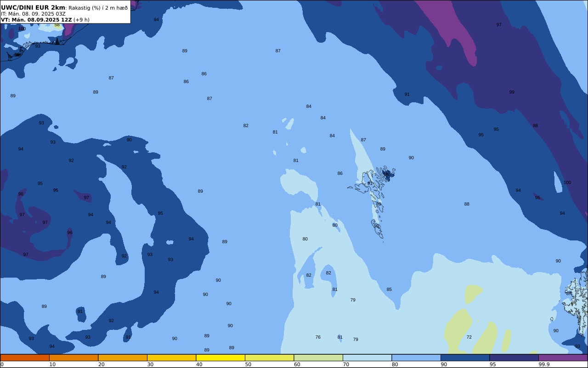The image size is (588, 368).
Task: Click the legend scale label '70'
Action: point(346,364)
